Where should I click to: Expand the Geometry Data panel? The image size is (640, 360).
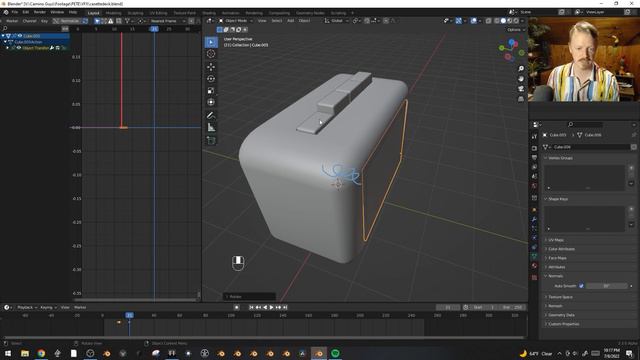click(546, 315)
